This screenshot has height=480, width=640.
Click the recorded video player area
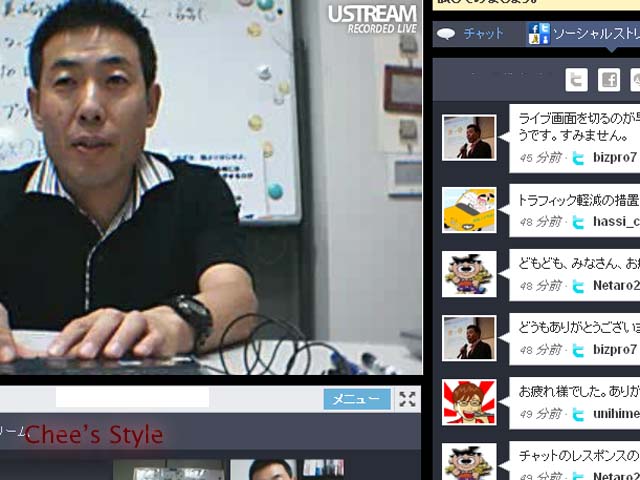[x=210, y=190]
